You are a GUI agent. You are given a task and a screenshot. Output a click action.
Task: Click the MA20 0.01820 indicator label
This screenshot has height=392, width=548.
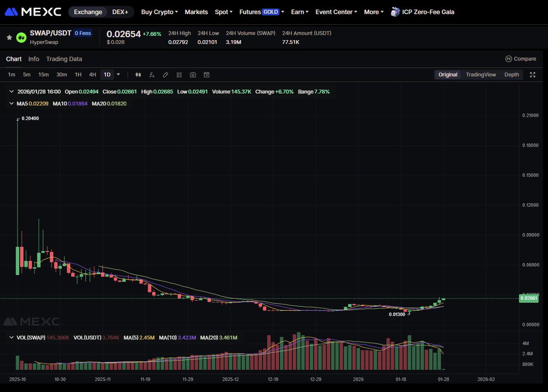109,104
